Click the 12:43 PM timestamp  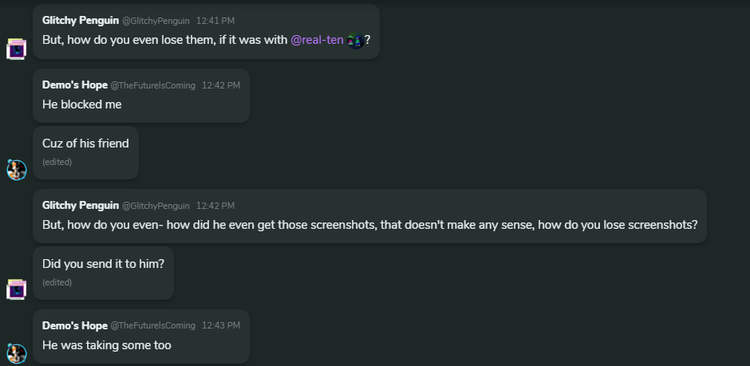click(x=221, y=326)
